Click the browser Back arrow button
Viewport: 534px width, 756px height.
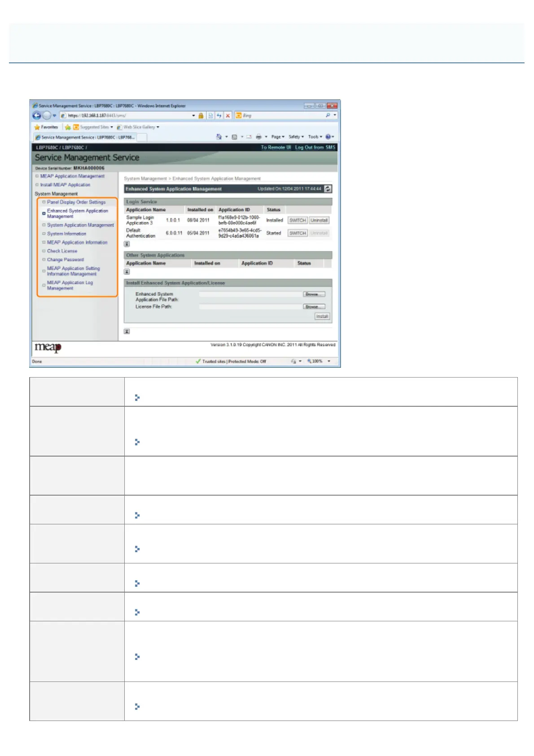point(37,115)
